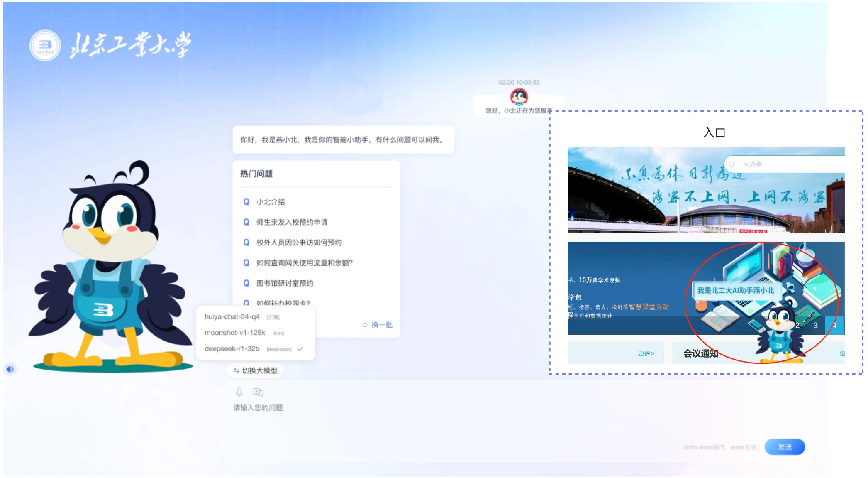Click the 小北 avatar in chat header
Viewport: 868px width, 478px height.
pyautogui.click(x=519, y=97)
